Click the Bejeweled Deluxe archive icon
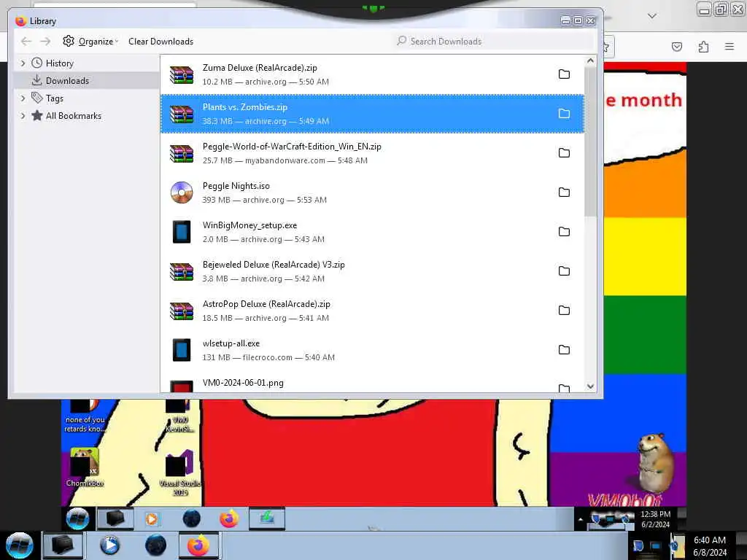This screenshot has height=560, width=747. pos(182,272)
